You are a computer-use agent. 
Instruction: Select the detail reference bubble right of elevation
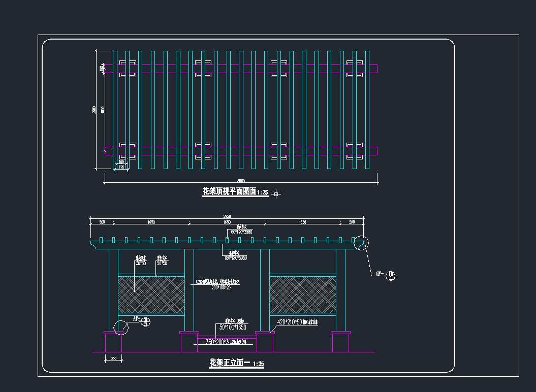click(391, 276)
